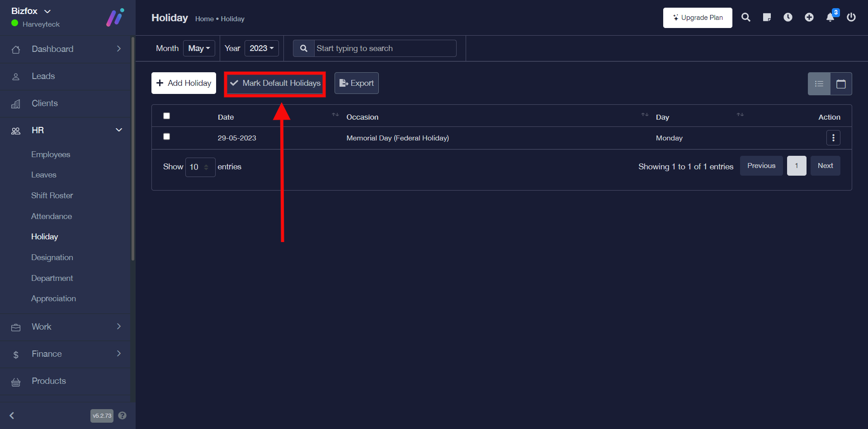Click the Add Holiday button
This screenshot has width=868, height=429.
(184, 84)
